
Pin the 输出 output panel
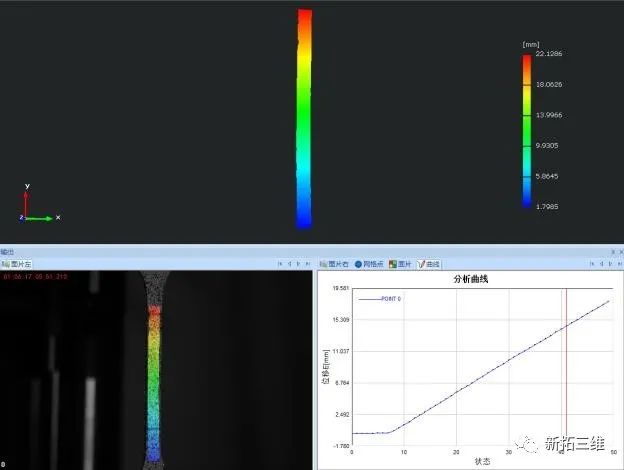(613, 252)
